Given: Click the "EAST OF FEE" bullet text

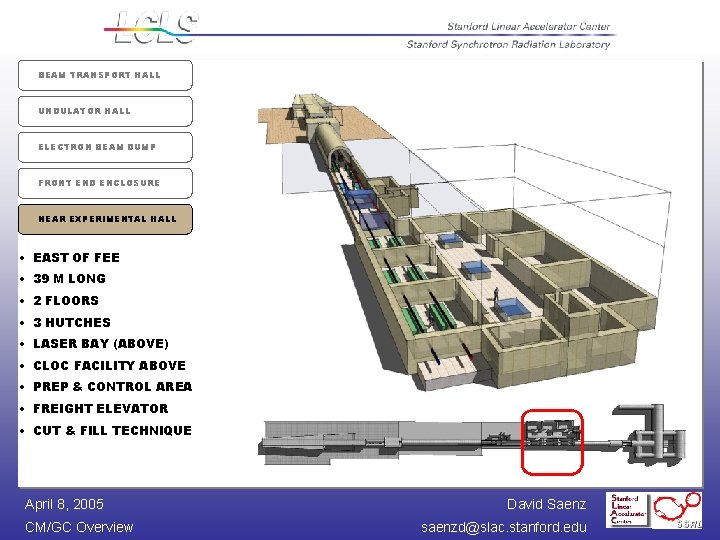Looking at the screenshot, I should pyautogui.click(x=76, y=258).
